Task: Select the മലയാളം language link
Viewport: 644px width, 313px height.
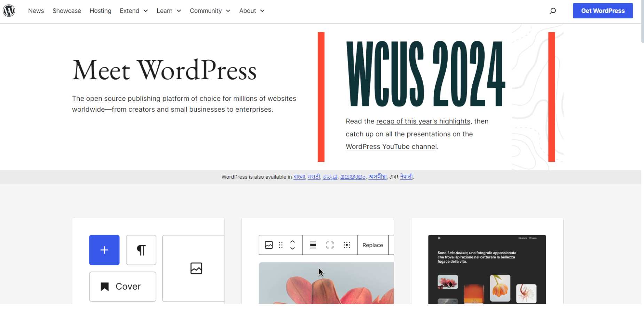Action: (x=353, y=177)
